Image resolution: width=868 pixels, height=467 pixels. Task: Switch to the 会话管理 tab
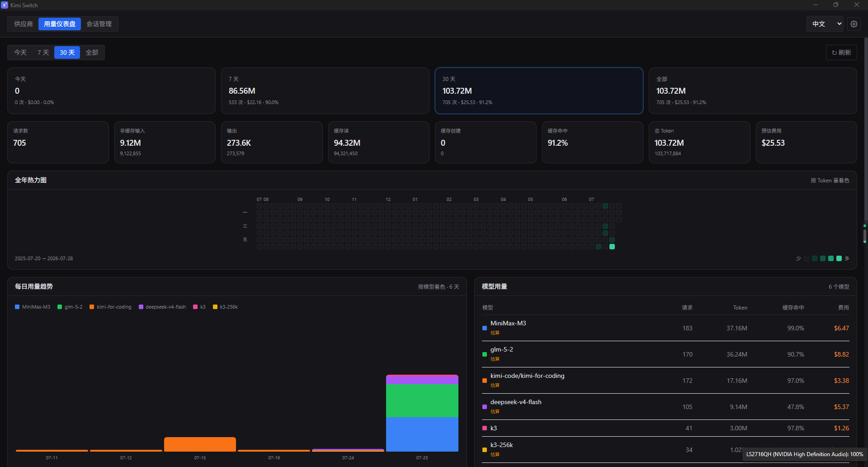(99, 24)
